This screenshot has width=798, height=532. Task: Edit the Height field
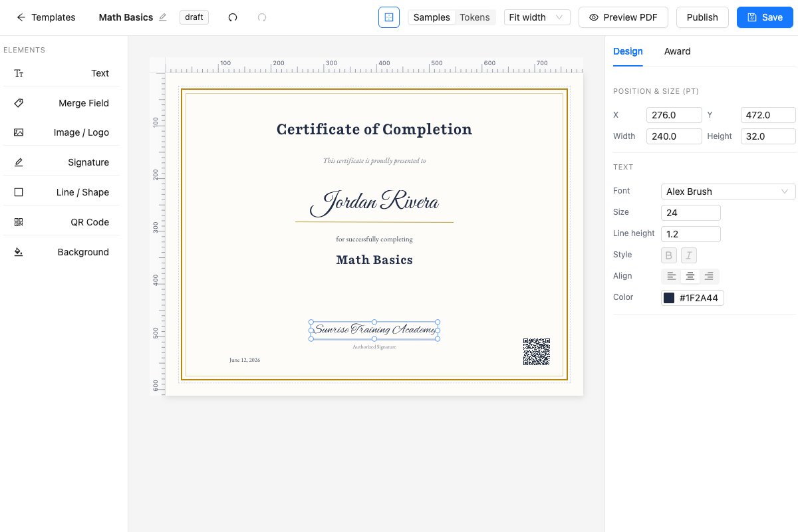768,136
